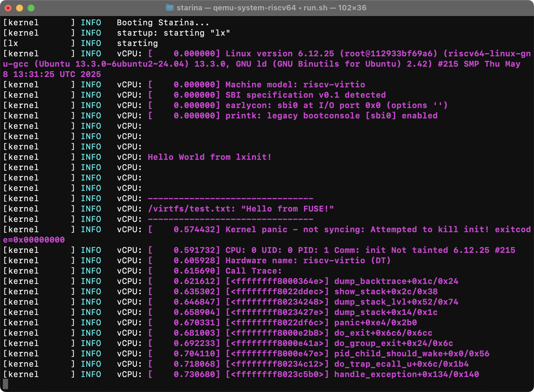Click the '[lx' log source label

point(11,43)
